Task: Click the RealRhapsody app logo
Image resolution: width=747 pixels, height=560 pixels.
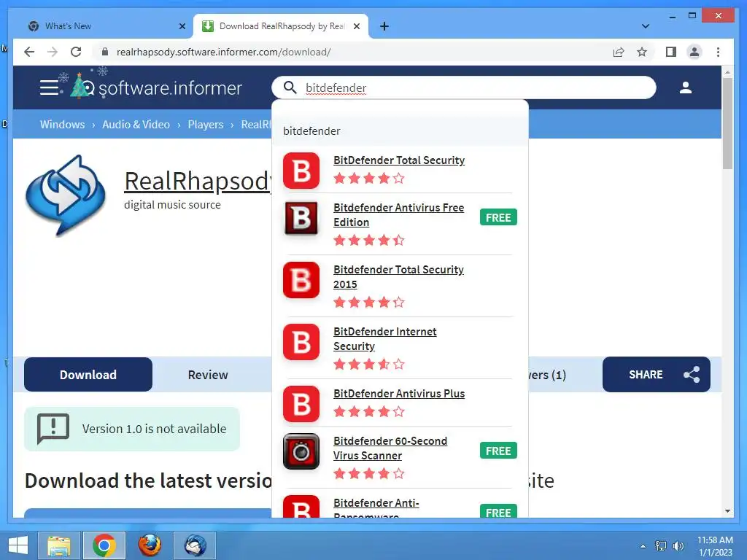Action: tap(66, 195)
